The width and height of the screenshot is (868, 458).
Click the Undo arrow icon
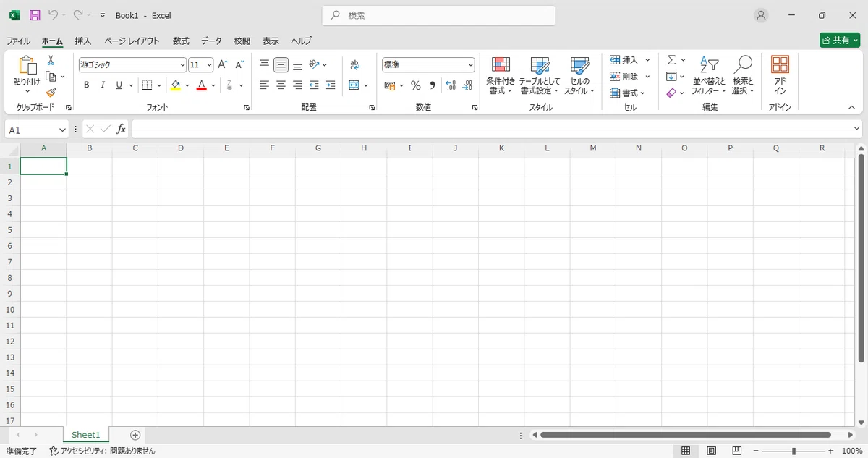53,15
